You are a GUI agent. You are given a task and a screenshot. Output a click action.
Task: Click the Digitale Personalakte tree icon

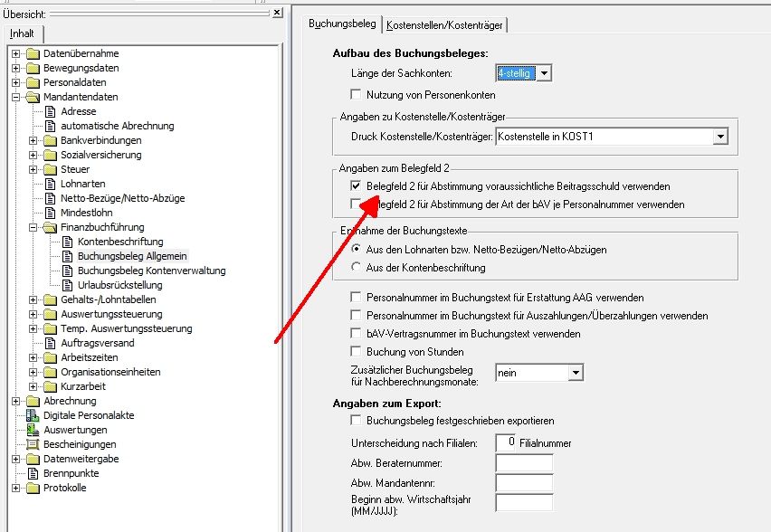[33, 415]
